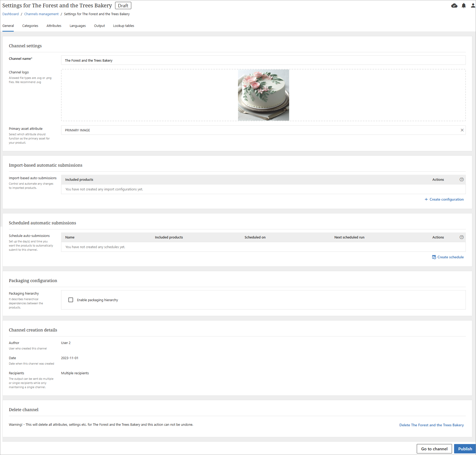Click the cloud sync status icon
This screenshot has height=455, width=476.
[x=454, y=6]
